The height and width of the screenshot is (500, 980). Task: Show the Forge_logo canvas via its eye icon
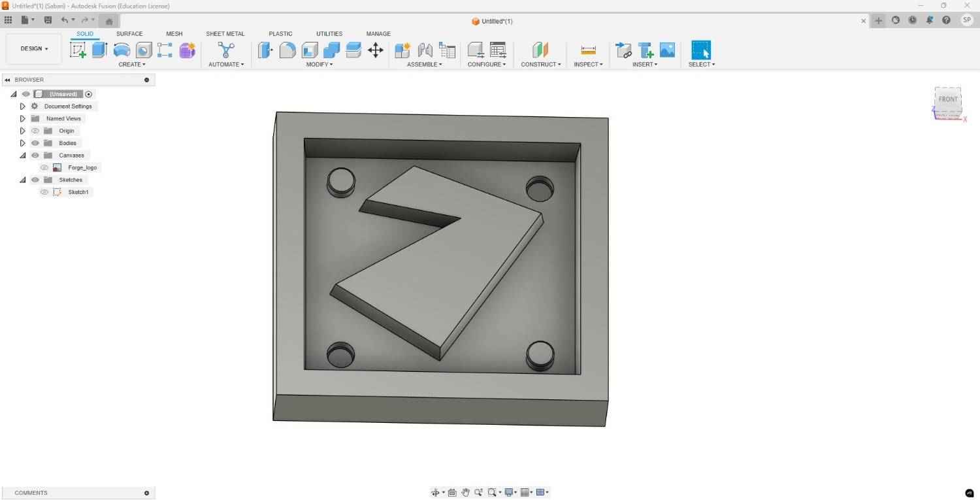(x=44, y=168)
